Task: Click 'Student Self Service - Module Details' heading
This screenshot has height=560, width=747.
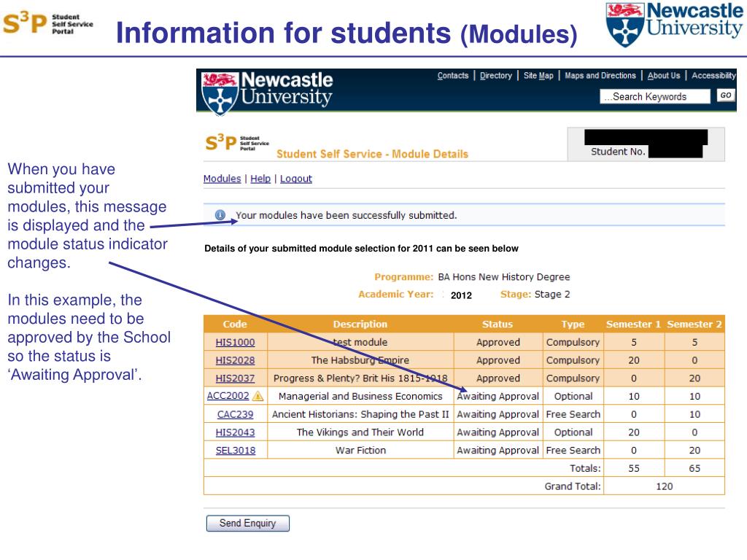Action: pyautogui.click(x=372, y=154)
